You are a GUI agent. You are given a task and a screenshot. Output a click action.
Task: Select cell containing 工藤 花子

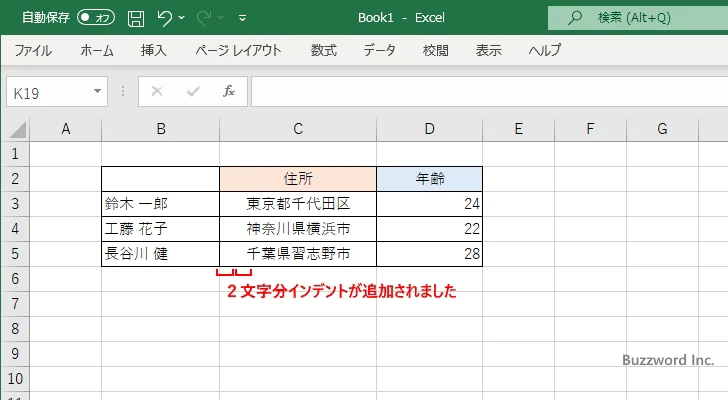tap(161, 229)
